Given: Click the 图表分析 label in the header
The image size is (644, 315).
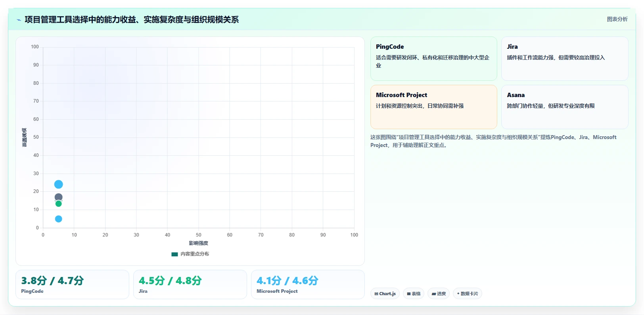Looking at the screenshot, I should pyautogui.click(x=617, y=19).
